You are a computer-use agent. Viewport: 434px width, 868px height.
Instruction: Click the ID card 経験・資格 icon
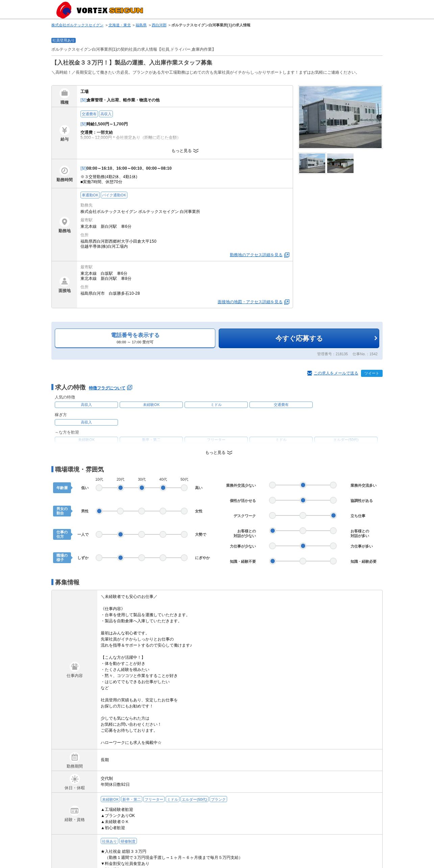(x=74, y=811)
